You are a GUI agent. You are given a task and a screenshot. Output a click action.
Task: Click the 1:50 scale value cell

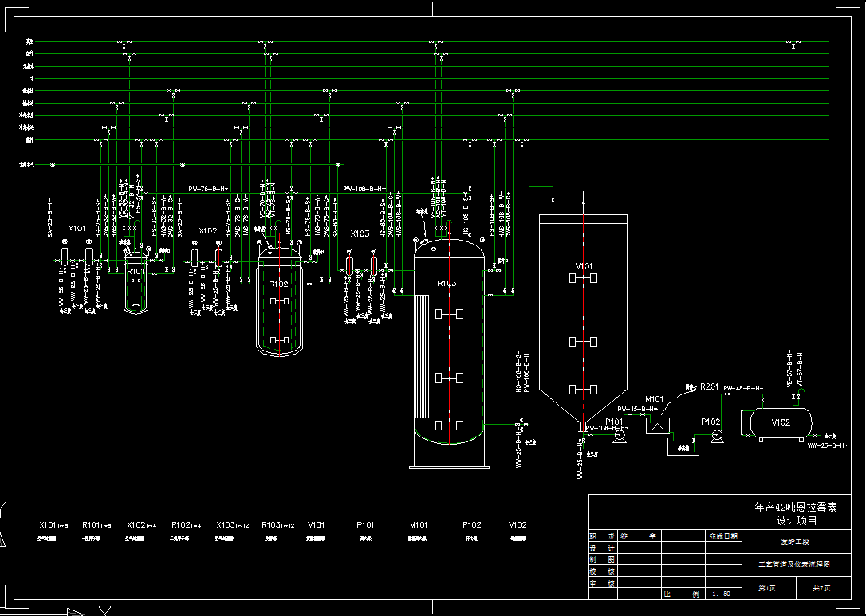tap(722, 594)
